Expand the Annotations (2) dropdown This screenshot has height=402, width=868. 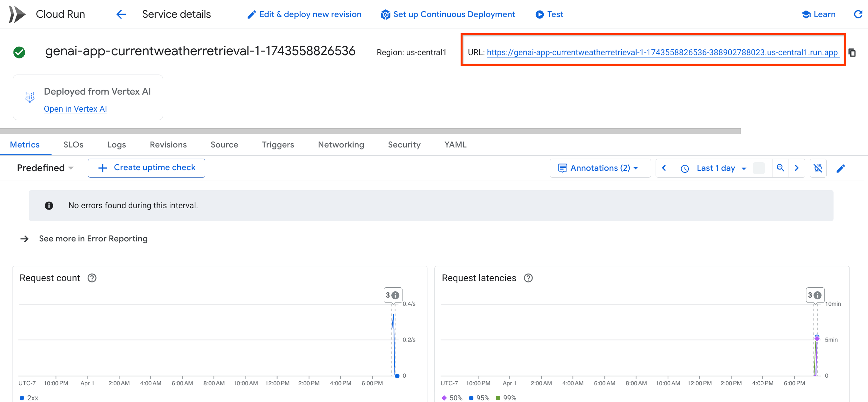click(x=600, y=168)
